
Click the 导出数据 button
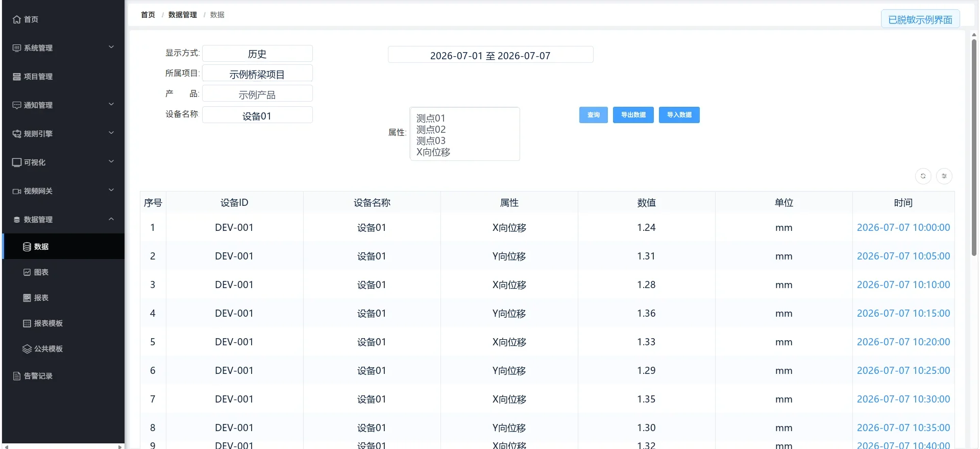click(x=633, y=115)
